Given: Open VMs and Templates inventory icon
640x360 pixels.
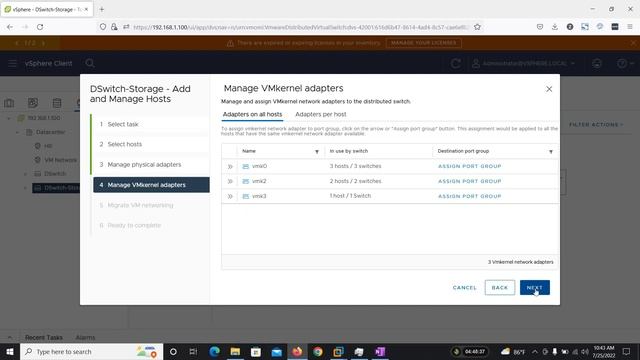Looking at the screenshot, I should [33, 103].
